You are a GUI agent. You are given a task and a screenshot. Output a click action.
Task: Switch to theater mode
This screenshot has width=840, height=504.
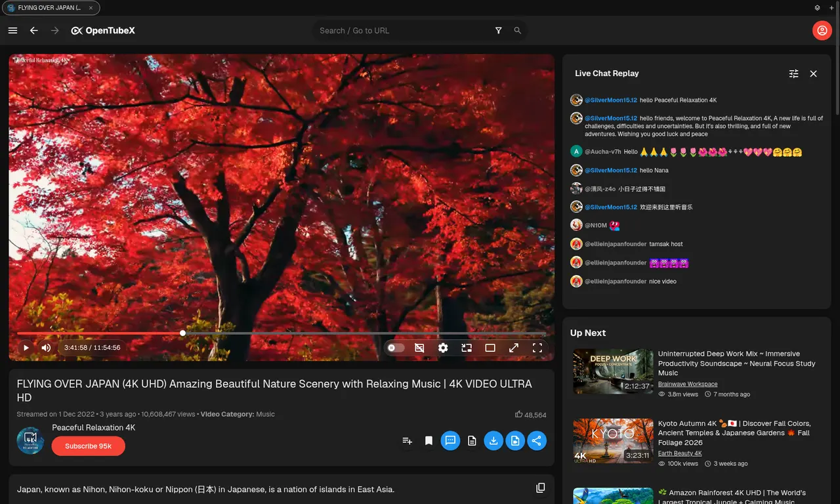point(490,348)
